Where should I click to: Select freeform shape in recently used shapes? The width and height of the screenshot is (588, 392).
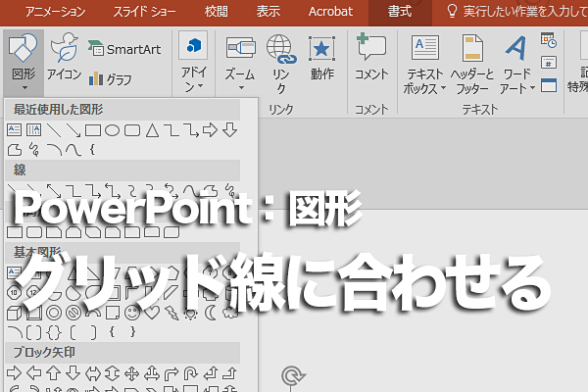coord(15,150)
